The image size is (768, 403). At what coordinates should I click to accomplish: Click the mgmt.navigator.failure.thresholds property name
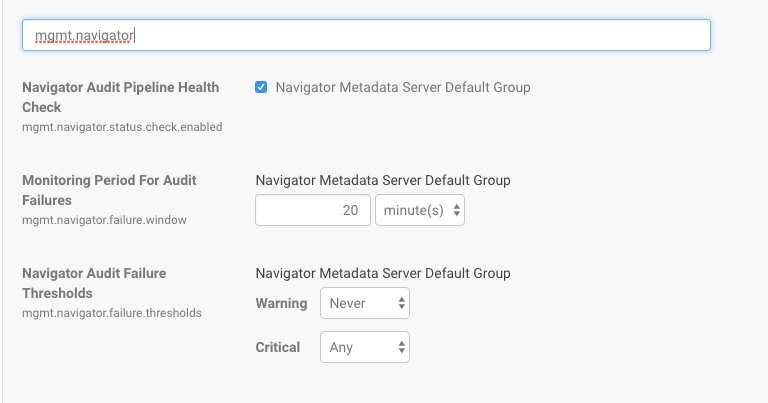[112, 313]
